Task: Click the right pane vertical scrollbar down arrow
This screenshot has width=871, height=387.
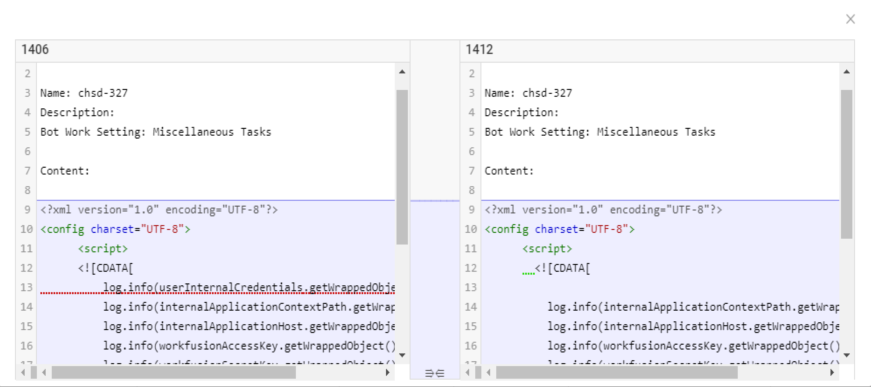Action: 846,355
